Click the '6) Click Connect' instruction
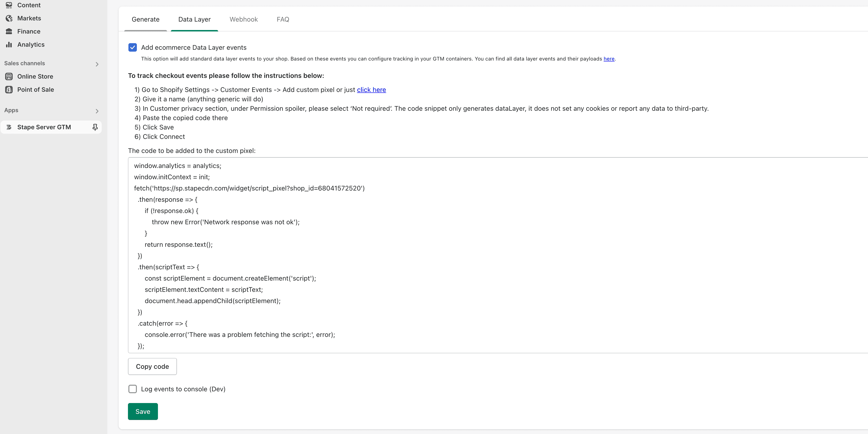This screenshot has height=434, width=868. tap(160, 137)
